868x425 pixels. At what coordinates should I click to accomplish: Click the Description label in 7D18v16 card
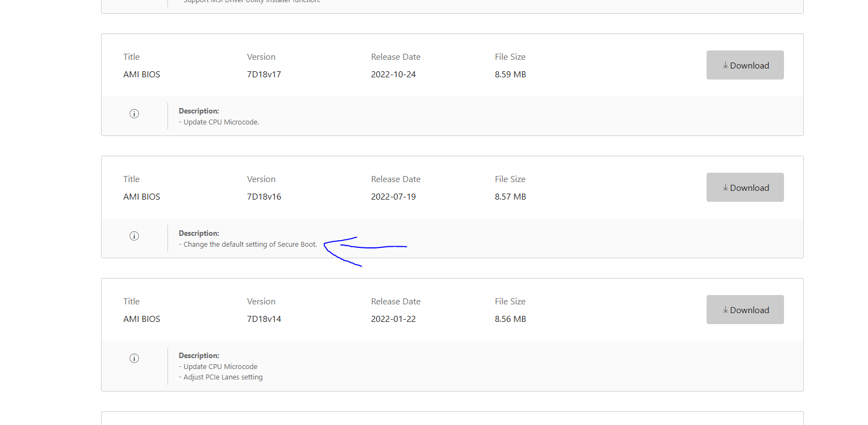click(199, 234)
